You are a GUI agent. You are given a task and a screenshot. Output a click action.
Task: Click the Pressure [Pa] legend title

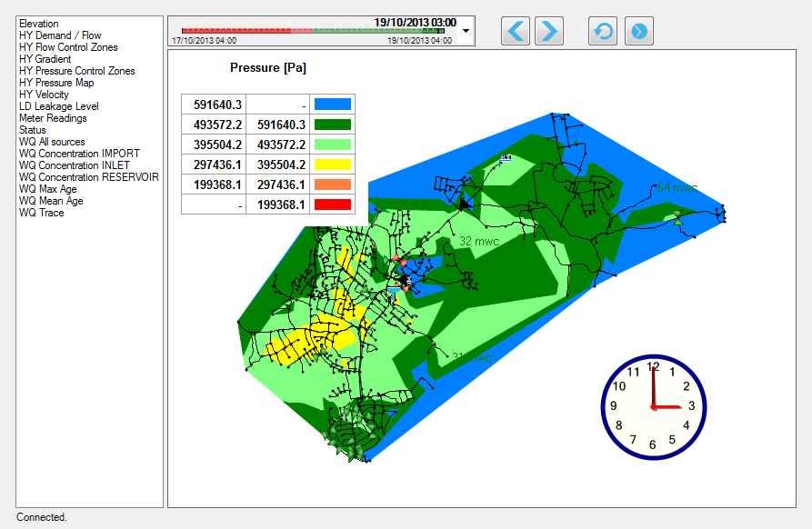click(268, 68)
